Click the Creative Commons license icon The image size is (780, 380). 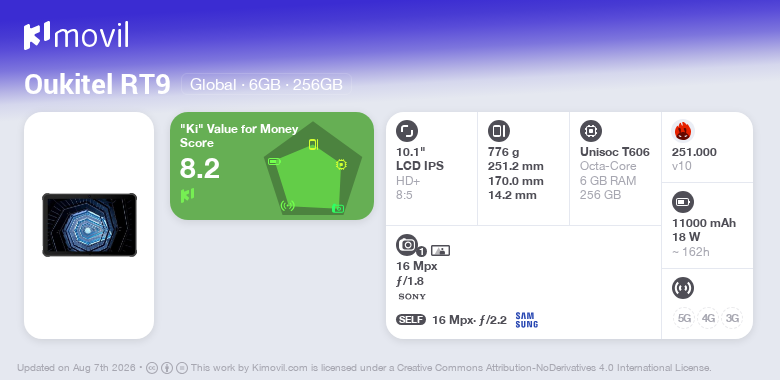(152, 368)
